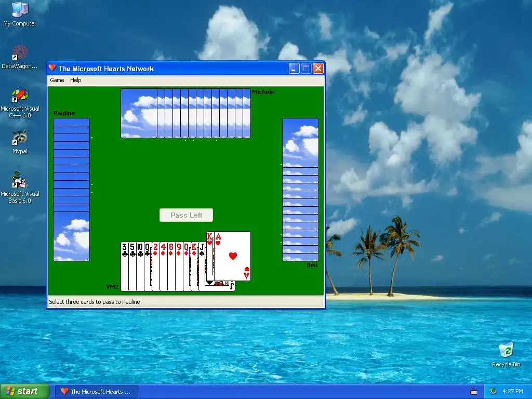Click the network tray icon by the clock
Viewport: 532px width, 399px height.
[493, 392]
